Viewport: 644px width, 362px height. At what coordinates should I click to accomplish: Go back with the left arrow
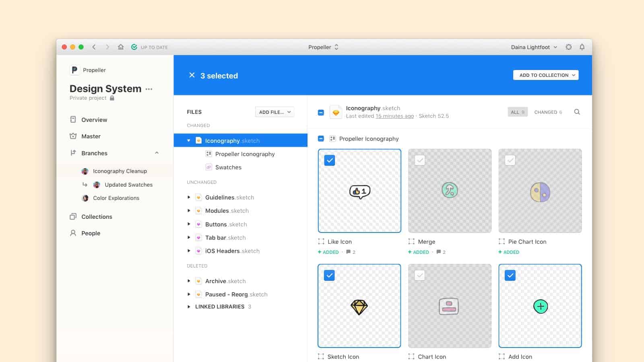pyautogui.click(x=94, y=47)
